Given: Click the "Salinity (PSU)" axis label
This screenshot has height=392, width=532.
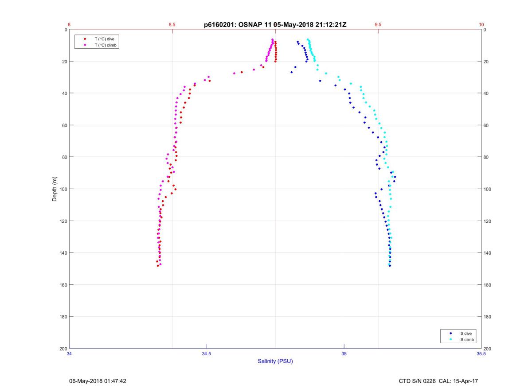Looking at the screenshot, I should pyautogui.click(x=275, y=361).
